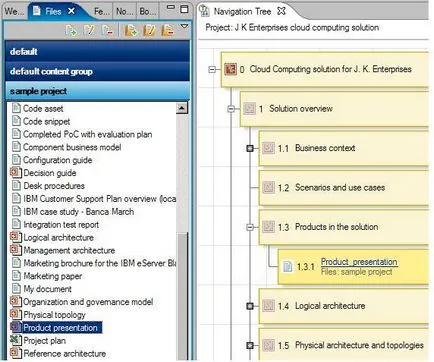Select the default content group bar

(x=97, y=71)
